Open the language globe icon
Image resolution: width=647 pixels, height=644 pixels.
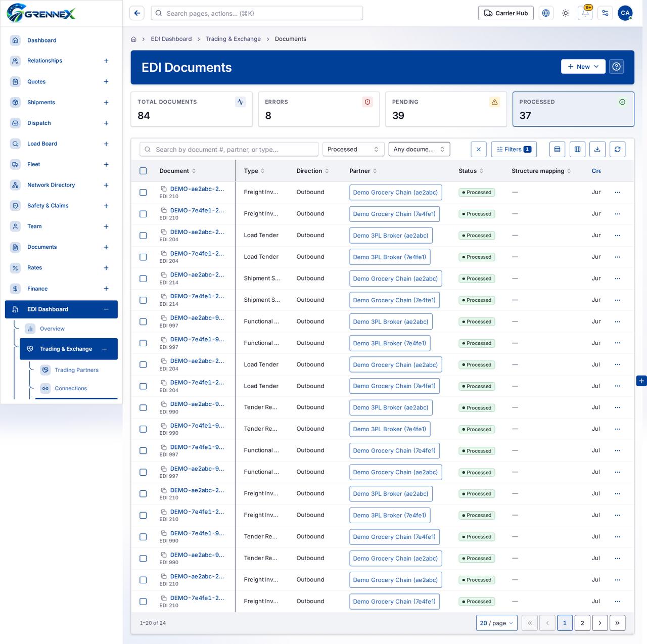point(546,13)
